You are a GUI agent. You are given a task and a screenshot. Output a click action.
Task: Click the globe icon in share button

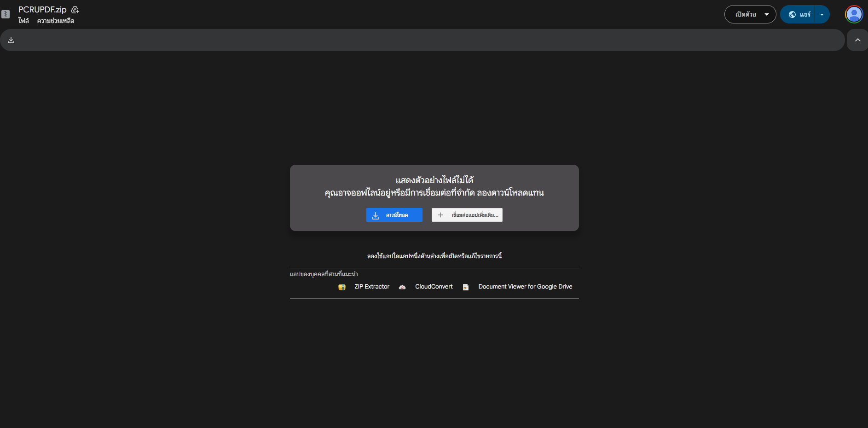[x=793, y=14]
